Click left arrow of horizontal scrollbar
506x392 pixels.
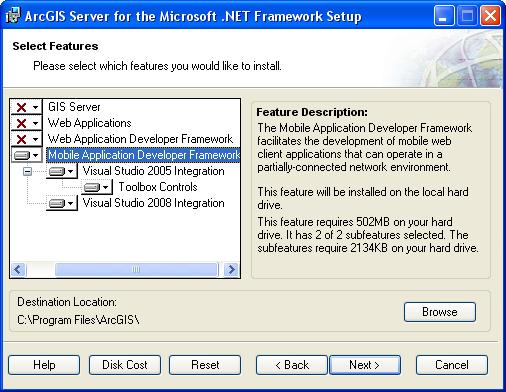point(18,269)
